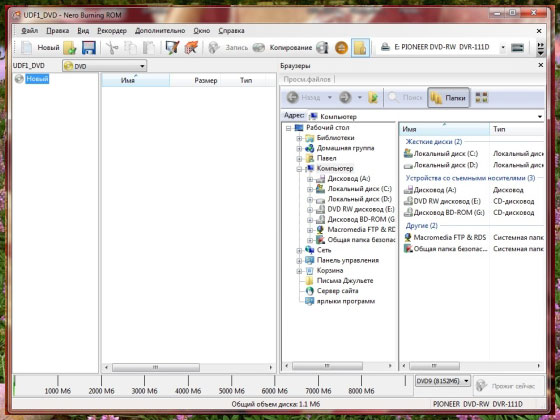Toggle the Папки folders button
This screenshot has height=420, width=560.
(449, 98)
